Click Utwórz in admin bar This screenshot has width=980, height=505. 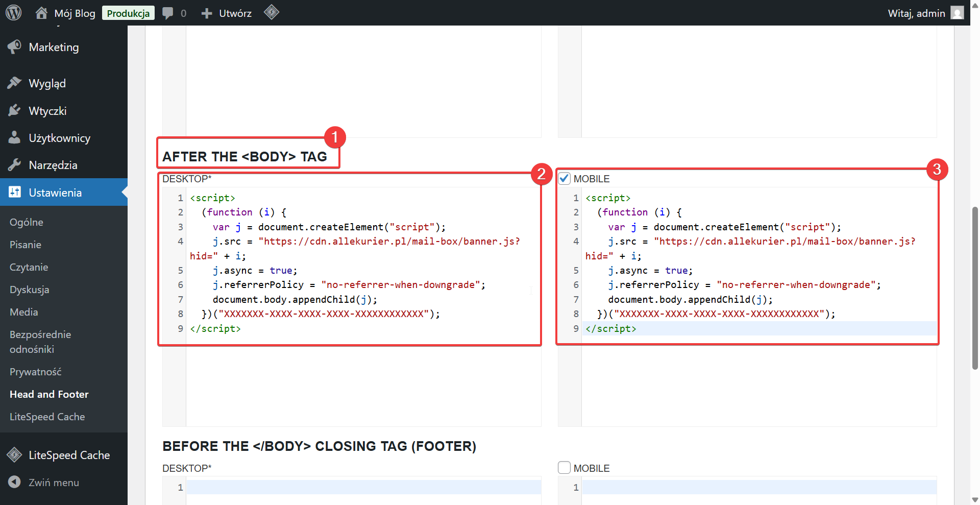pos(235,13)
